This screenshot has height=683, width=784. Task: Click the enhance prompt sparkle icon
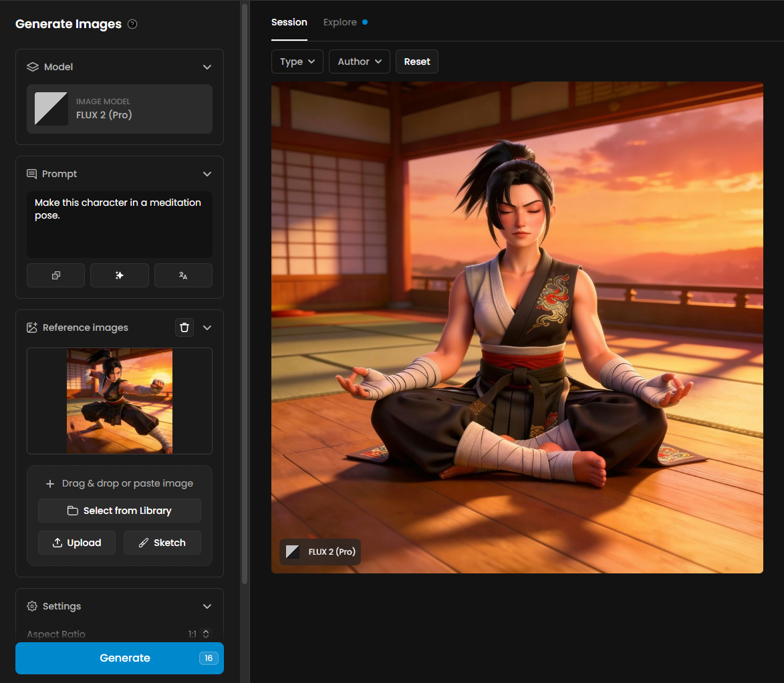(120, 275)
